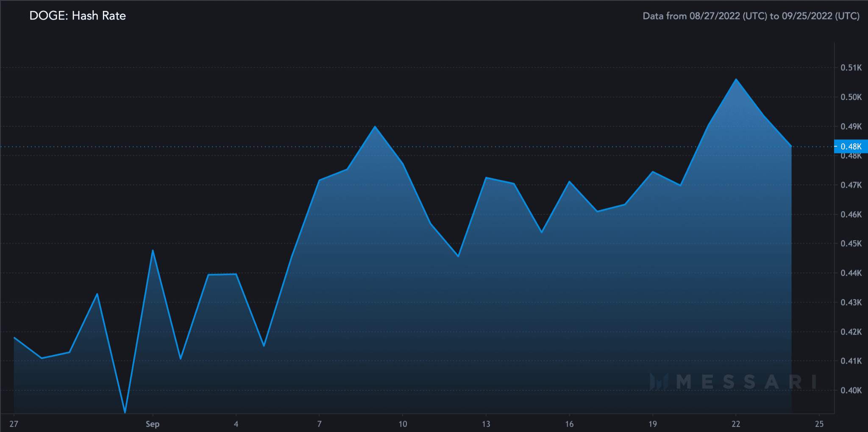Click the last data point at the line's end
The image size is (868, 432).
[791, 146]
